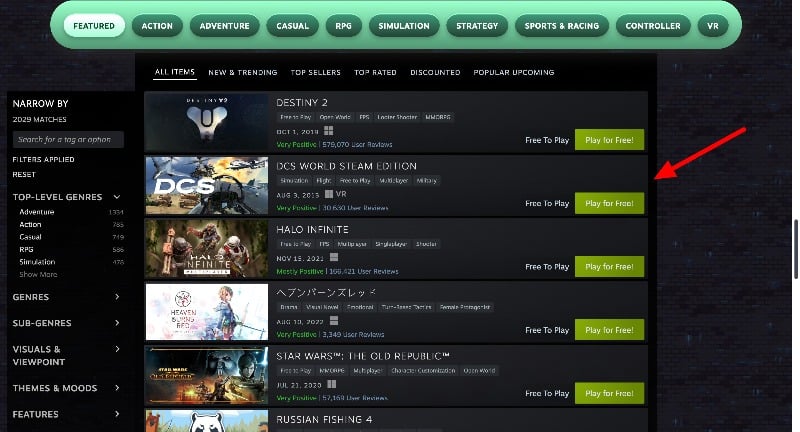Switch to the Casual category
The height and width of the screenshot is (432, 800).
(292, 26)
